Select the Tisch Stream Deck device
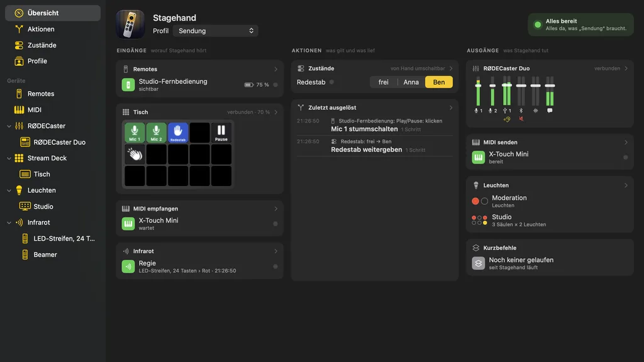 pos(53,174)
